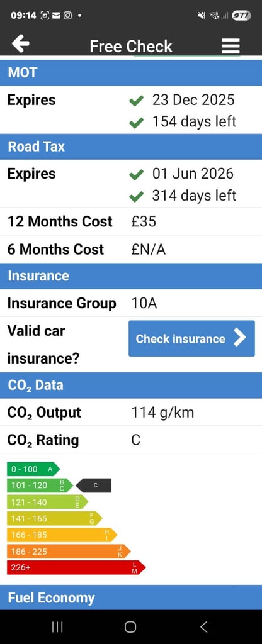Select the MOT section header

[131, 73]
